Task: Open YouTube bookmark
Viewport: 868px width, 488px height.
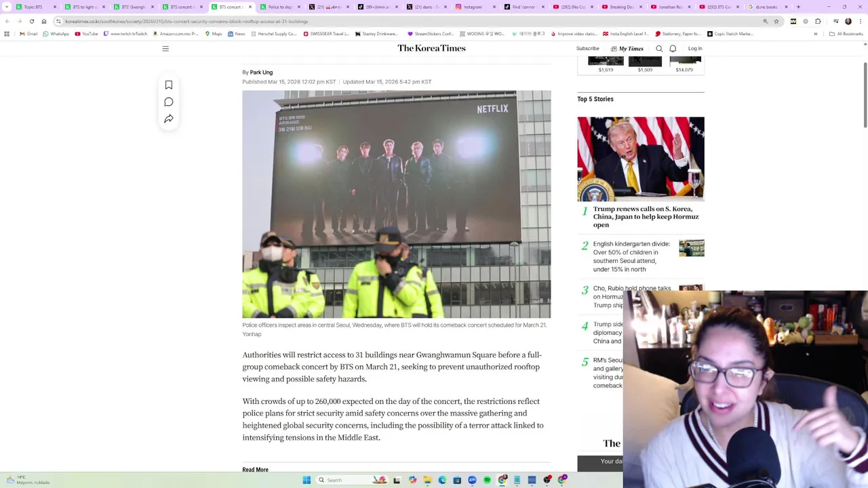Action: (x=87, y=34)
